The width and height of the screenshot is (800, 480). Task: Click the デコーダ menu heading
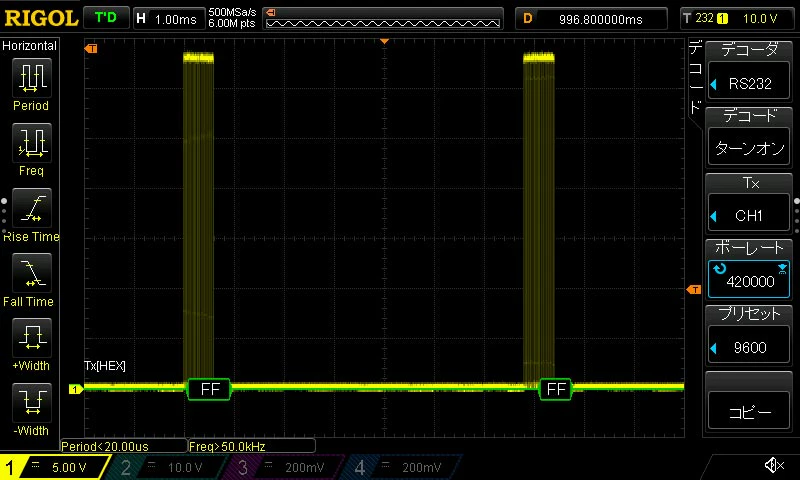[749, 49]
